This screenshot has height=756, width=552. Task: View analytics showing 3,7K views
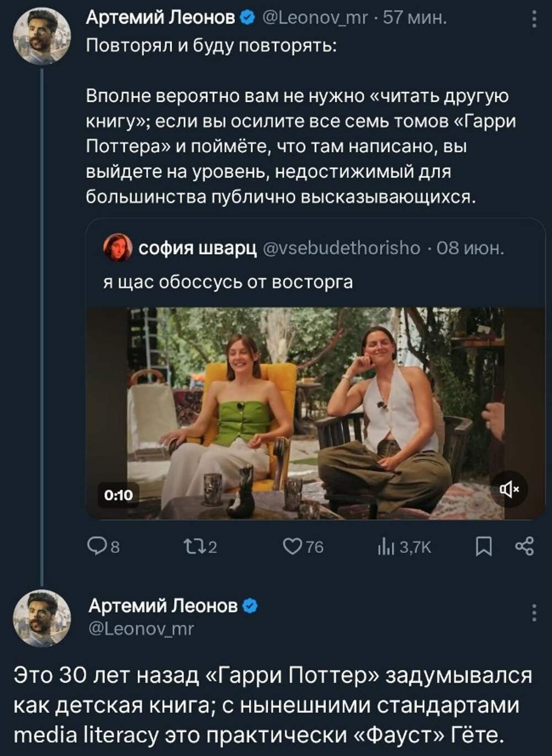(404, 547)
